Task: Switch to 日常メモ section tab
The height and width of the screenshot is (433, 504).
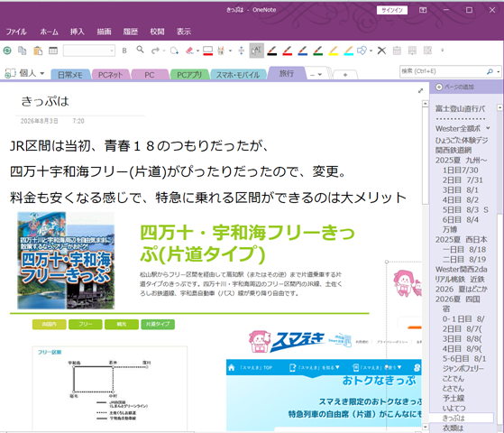Action: [x=70, y=75]
